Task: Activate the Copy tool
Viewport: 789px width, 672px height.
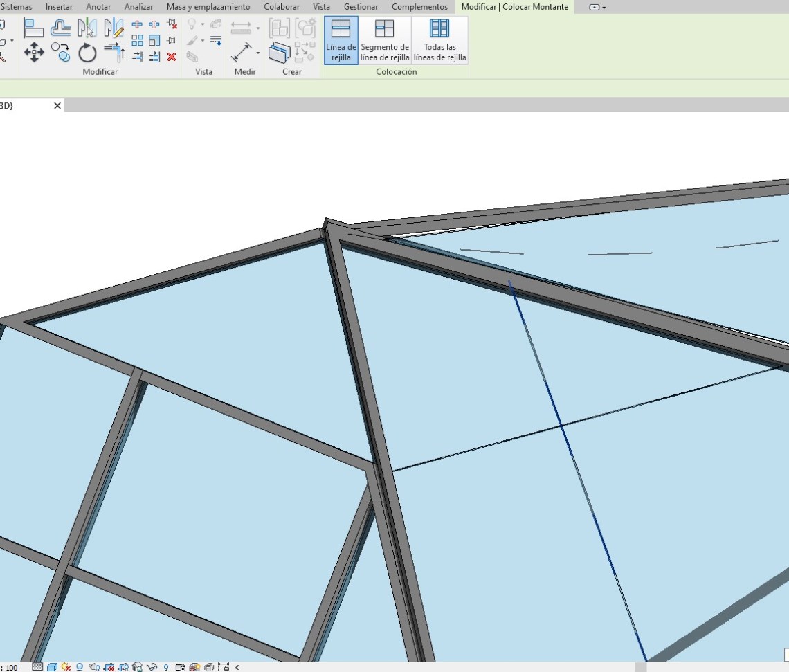Action: (61, 53)
